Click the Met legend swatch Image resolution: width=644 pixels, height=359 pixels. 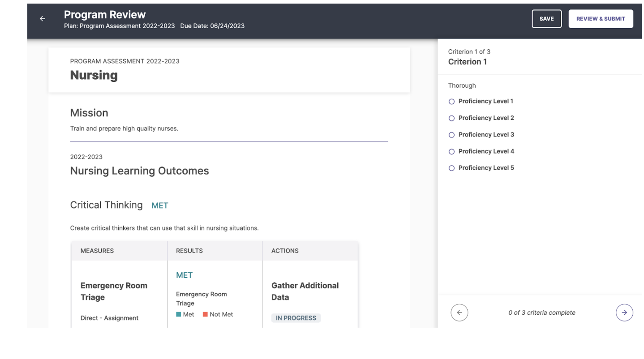point(179,314)
